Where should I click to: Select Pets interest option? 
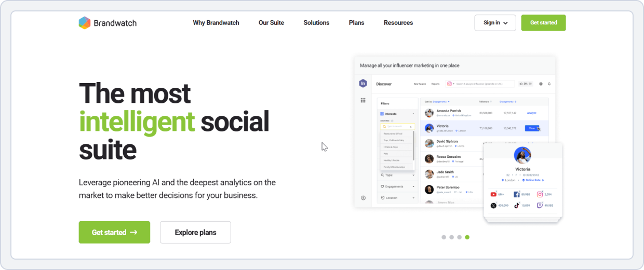397,154
